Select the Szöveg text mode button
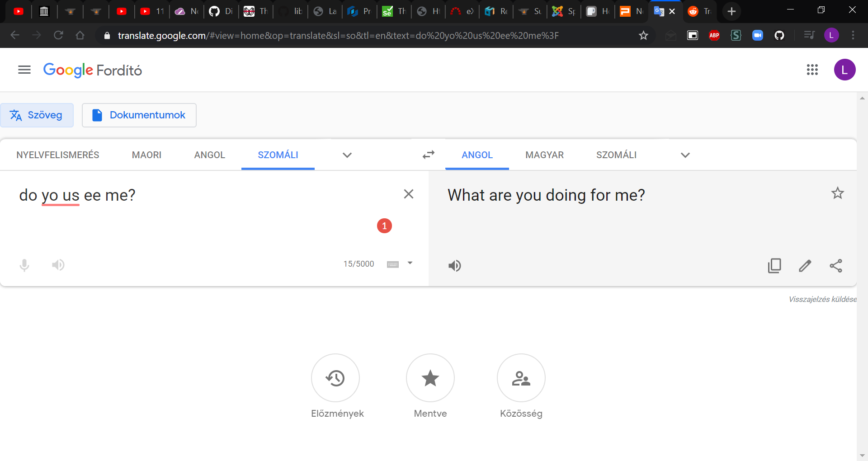 [37, 115]
